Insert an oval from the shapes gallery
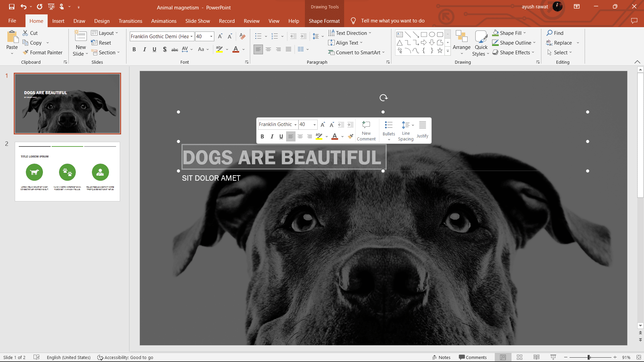This screenshot has height=362, width=644. coord(432,34)
